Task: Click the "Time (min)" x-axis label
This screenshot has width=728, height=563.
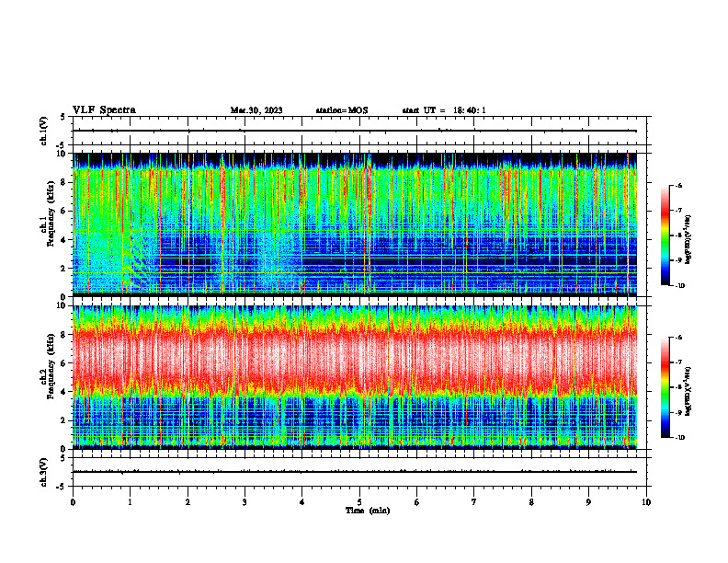Action: pos(368,511)
